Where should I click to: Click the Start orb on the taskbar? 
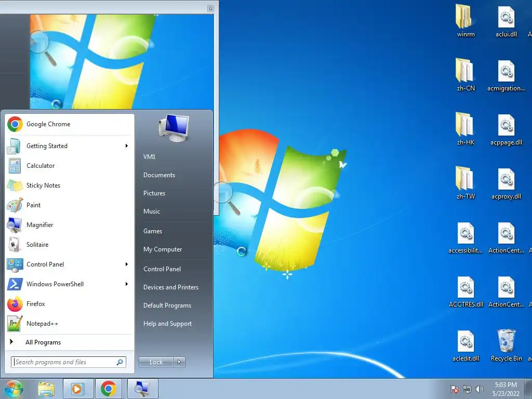[13, 389]
